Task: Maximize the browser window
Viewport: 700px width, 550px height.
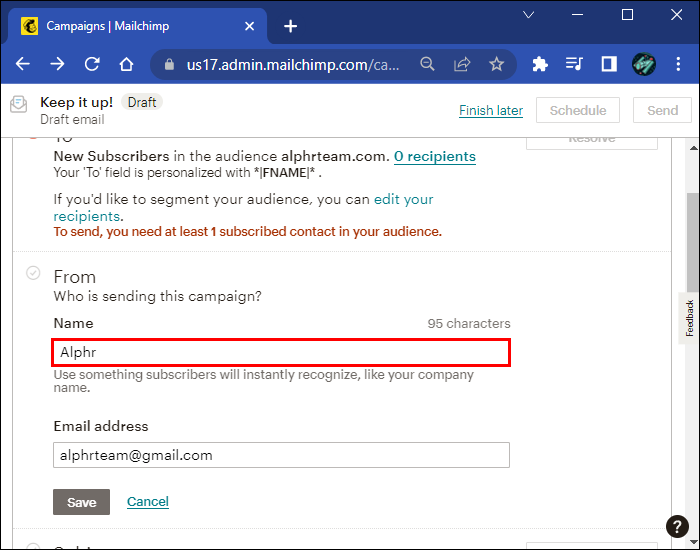Action: (x=627, y=15)
